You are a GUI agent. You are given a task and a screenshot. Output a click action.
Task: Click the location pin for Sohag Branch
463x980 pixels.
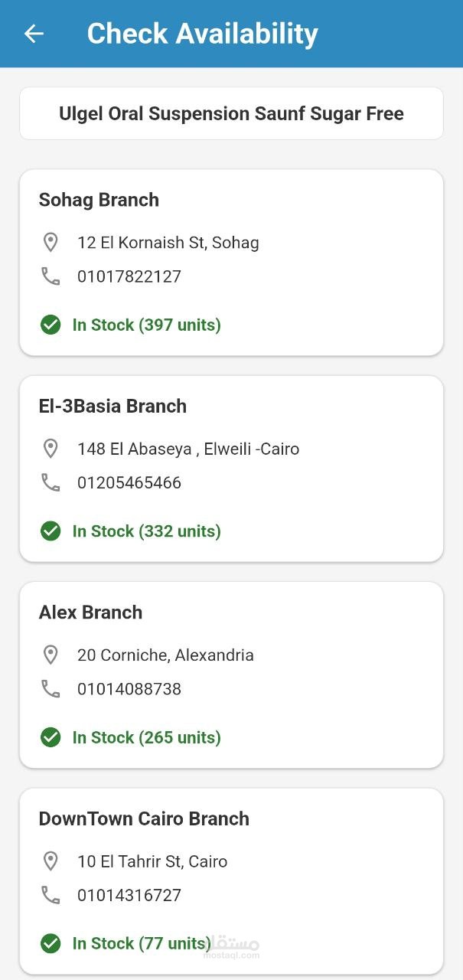coord(51,243)
